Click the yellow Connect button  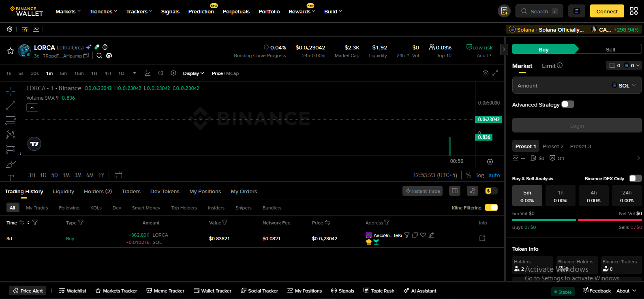tap(607, 11)
